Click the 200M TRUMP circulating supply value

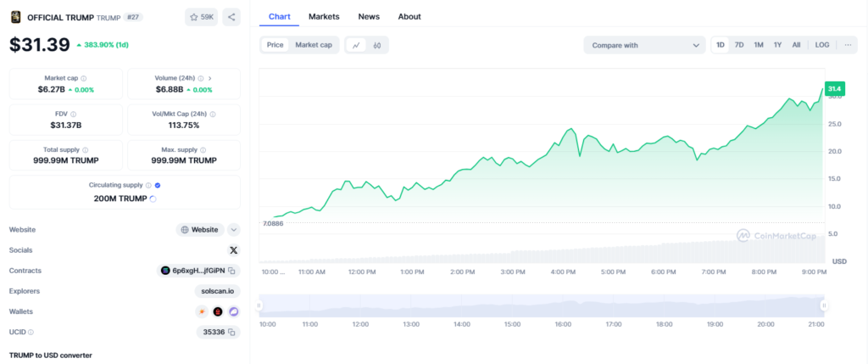pos(120,199)
